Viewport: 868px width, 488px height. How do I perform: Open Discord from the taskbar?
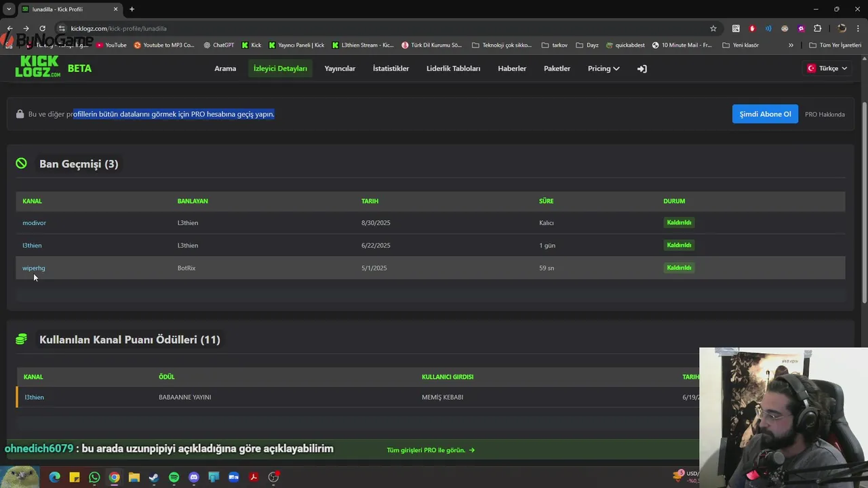click(194, 477)
